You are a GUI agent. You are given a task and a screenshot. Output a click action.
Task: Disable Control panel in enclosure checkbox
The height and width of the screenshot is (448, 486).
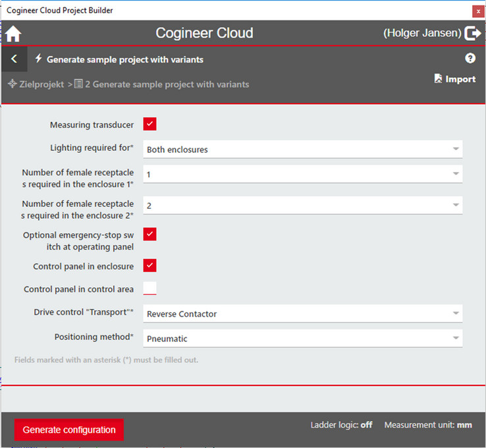click(149, 266)
